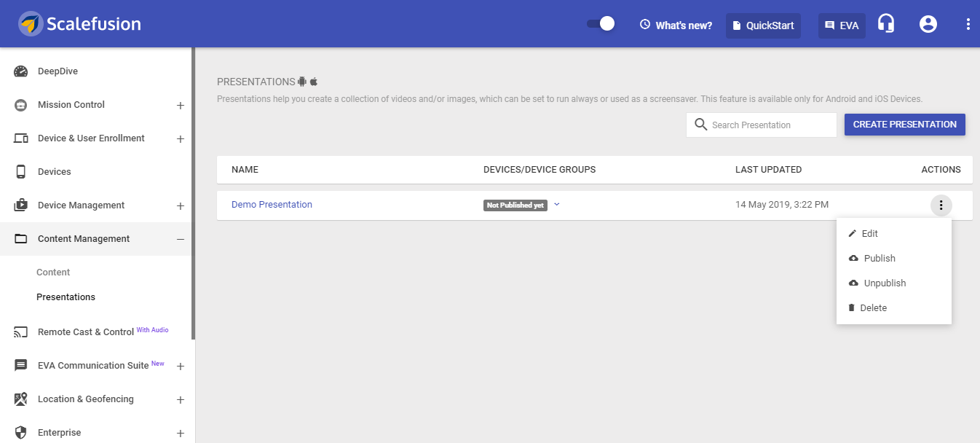980x443 pixels.
Task: Click the Device & User Enrollment icon
Action: (20, 138)
